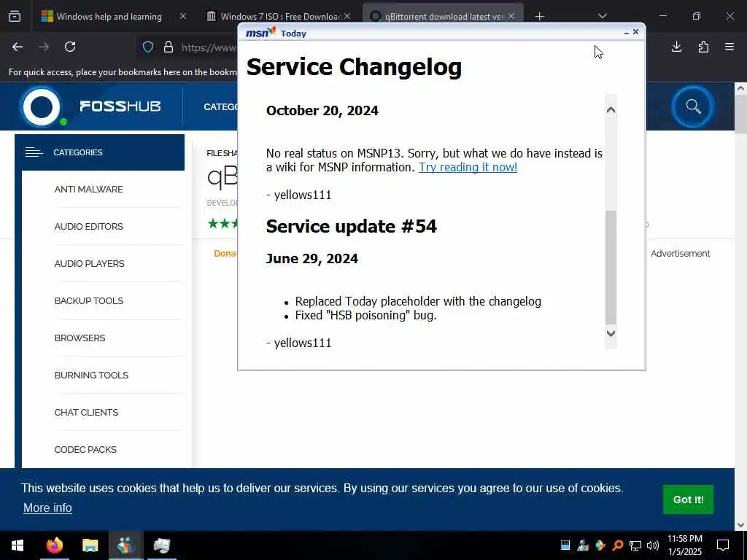Click the Firefox page scrollbar thumb
Screen dimensions: 747x560
point(740,114)
